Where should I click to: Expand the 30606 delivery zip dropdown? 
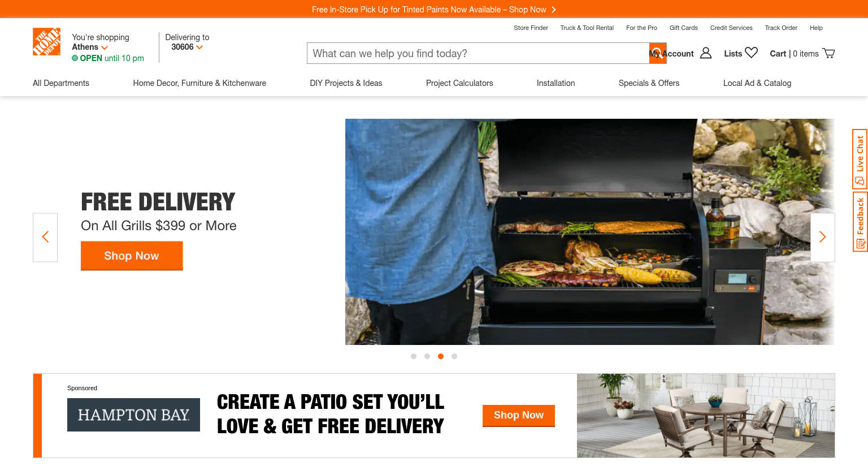tap(187, 47)
